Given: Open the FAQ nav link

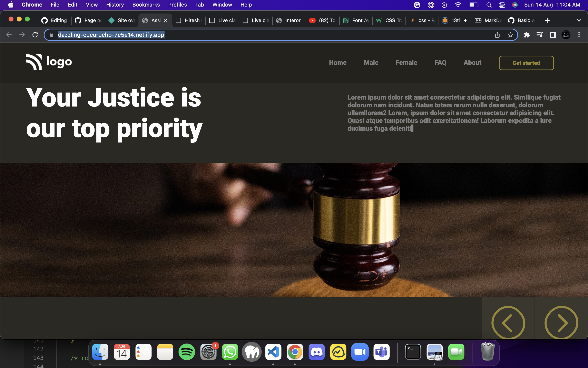Looking at the screenshot, I should (x=440, y=63).
